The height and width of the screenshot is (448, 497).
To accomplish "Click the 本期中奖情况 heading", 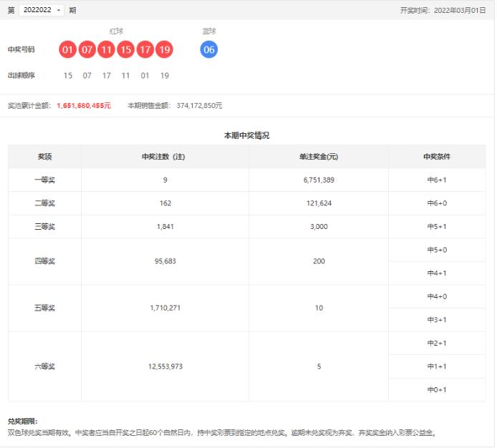I will pos(246,135).
